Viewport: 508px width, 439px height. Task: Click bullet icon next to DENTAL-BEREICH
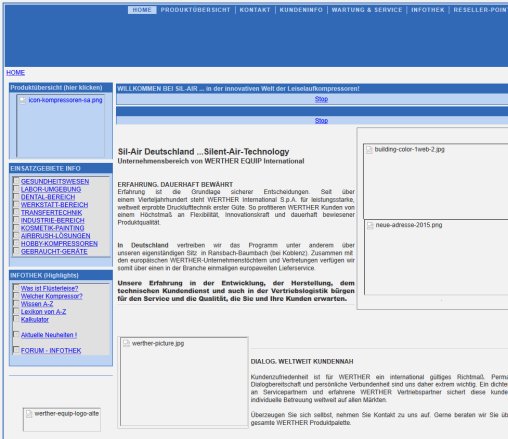click(16, 196)
